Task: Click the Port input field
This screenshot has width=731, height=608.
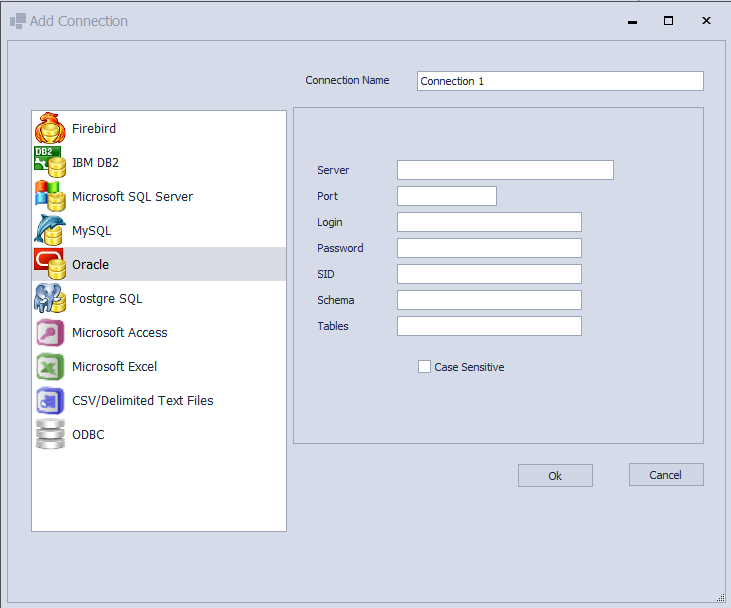Action: [x=447, y=196]
